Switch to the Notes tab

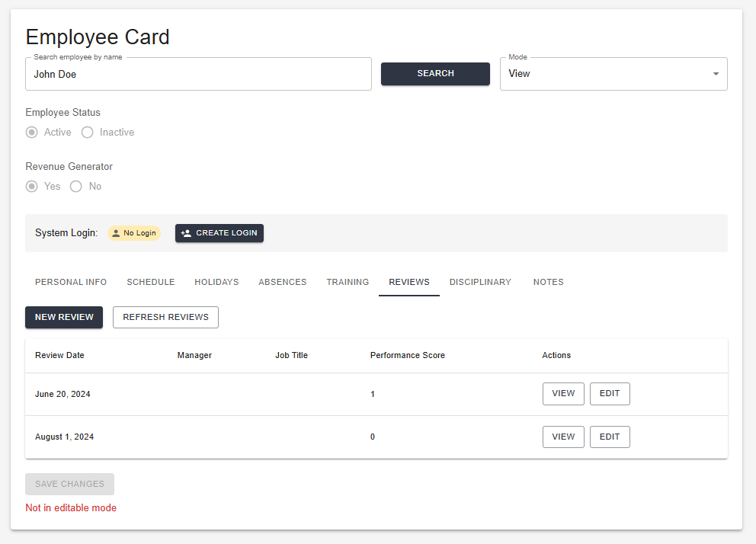[549, 283]
